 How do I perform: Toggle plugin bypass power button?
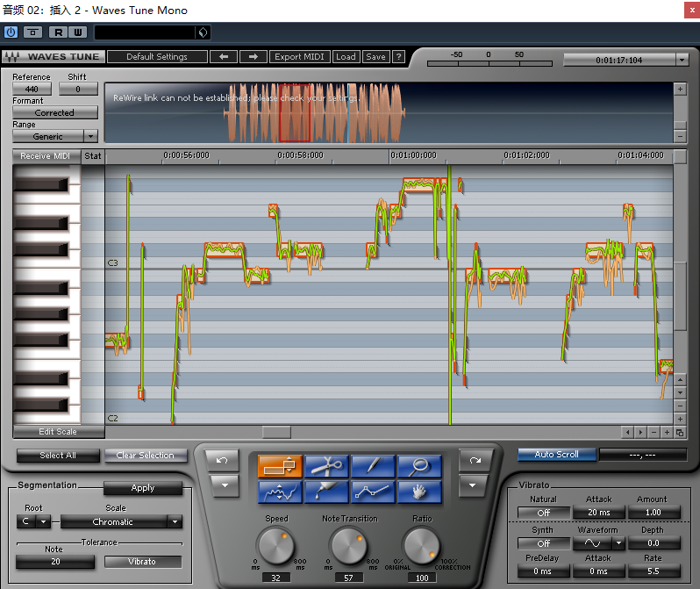11,32
